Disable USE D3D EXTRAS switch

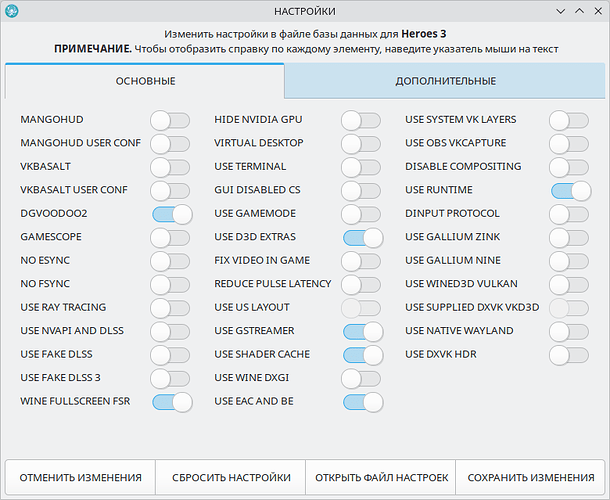(363, 238)
